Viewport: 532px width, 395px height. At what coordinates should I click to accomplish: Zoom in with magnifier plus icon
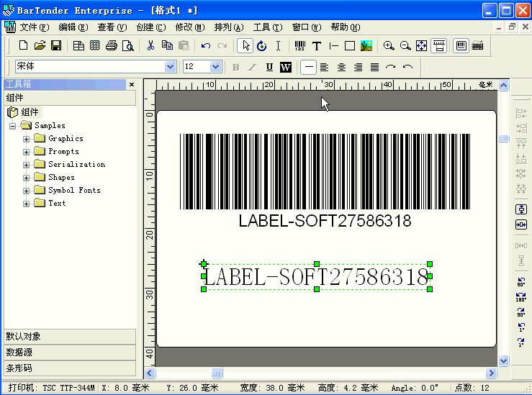389,45
